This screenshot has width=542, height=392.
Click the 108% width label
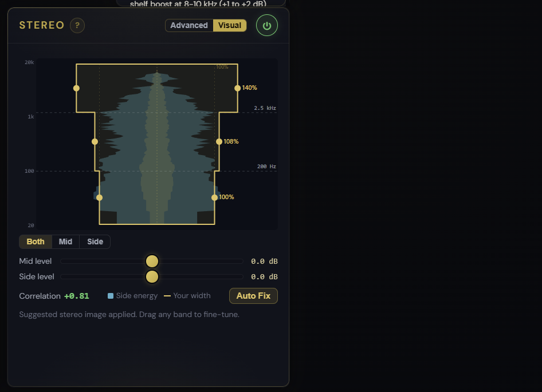(231, 141)
